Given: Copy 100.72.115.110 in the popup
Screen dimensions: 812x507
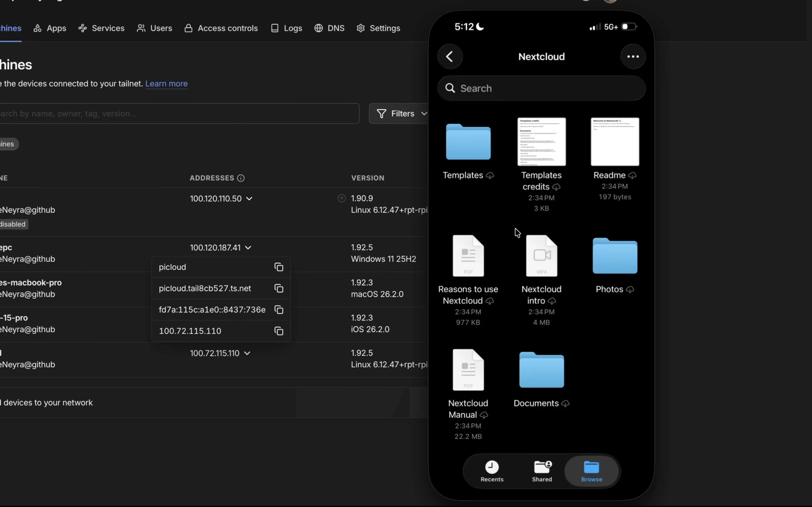Looking at the screenshot, I should pyautogui.click(x=279, y=331).
